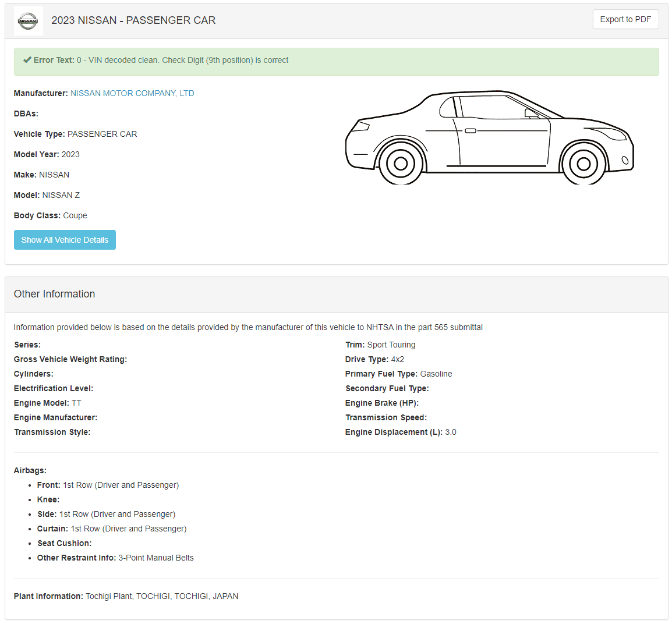Click the 'Knee:' airbag entry

tap(48, 500)
